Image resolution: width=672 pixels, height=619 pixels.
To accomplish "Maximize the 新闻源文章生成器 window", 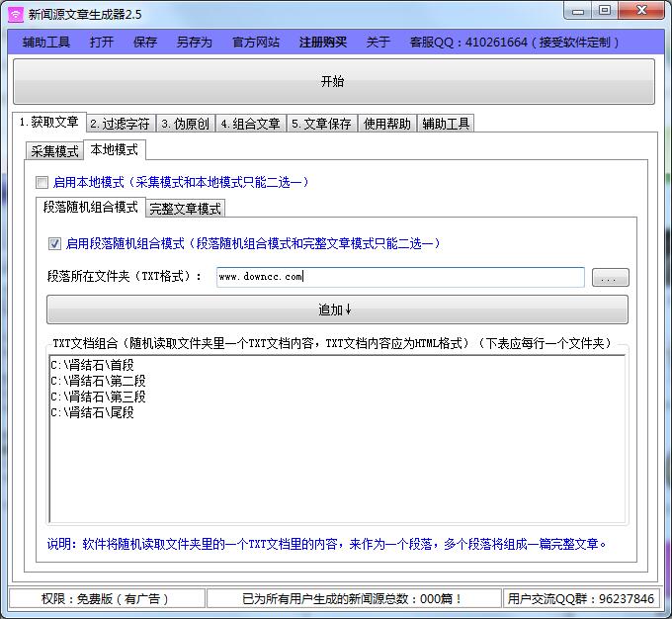I will click(605, 10).
